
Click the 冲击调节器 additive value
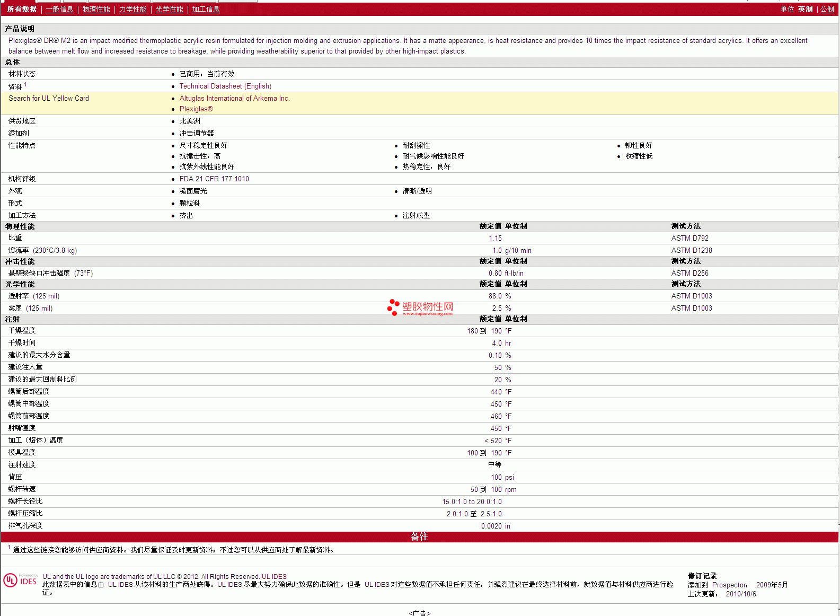click(197, 134)
